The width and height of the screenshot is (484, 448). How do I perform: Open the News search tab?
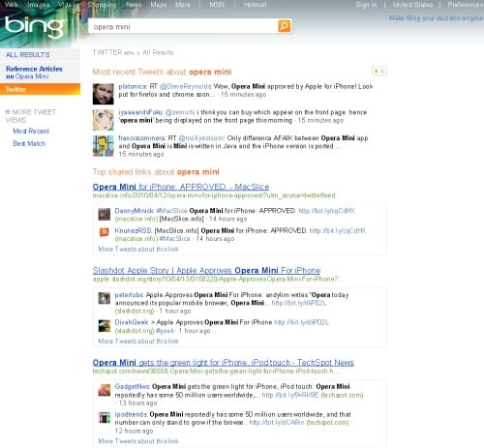point(134,5)
